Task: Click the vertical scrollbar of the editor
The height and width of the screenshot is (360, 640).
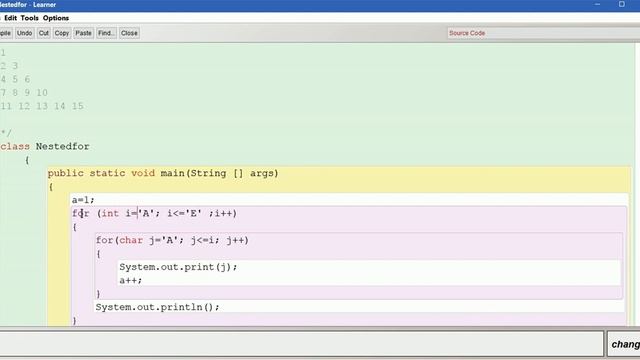Action: (x=637, y=184)
